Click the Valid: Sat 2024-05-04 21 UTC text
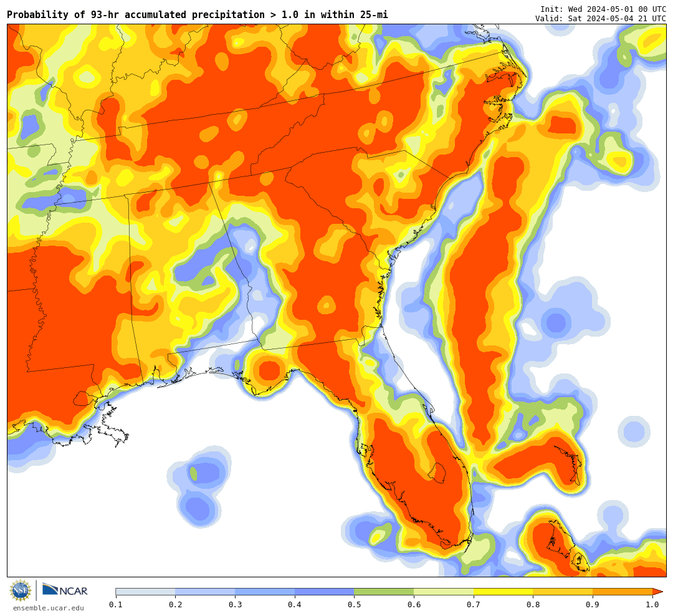The height and width of the screenshot is (616, 673). (601, 19)
